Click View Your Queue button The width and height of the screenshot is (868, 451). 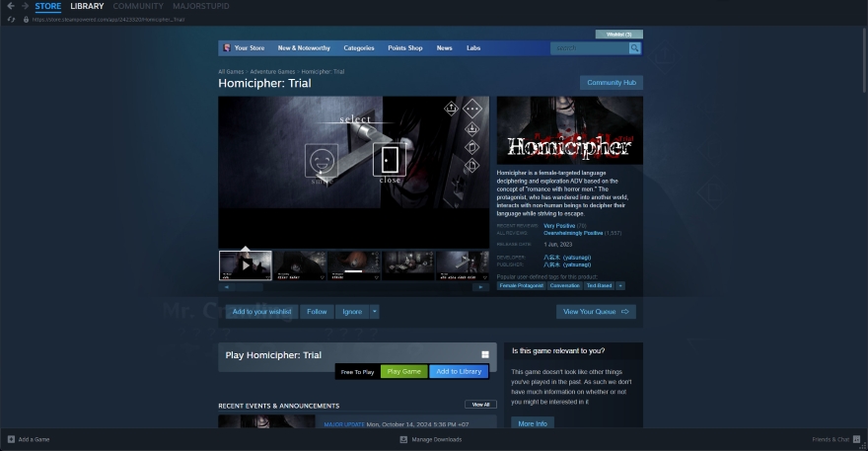(596, 312)
